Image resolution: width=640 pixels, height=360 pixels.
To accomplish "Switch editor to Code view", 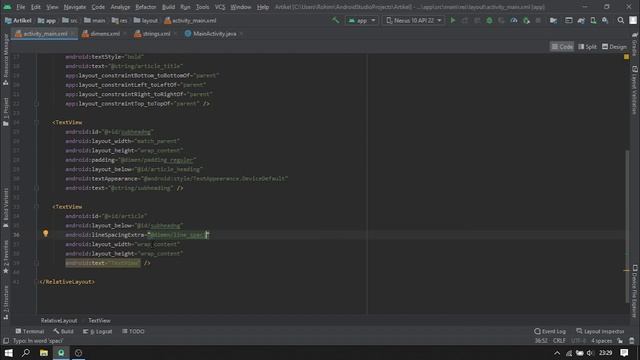I will tap(562, 47).
